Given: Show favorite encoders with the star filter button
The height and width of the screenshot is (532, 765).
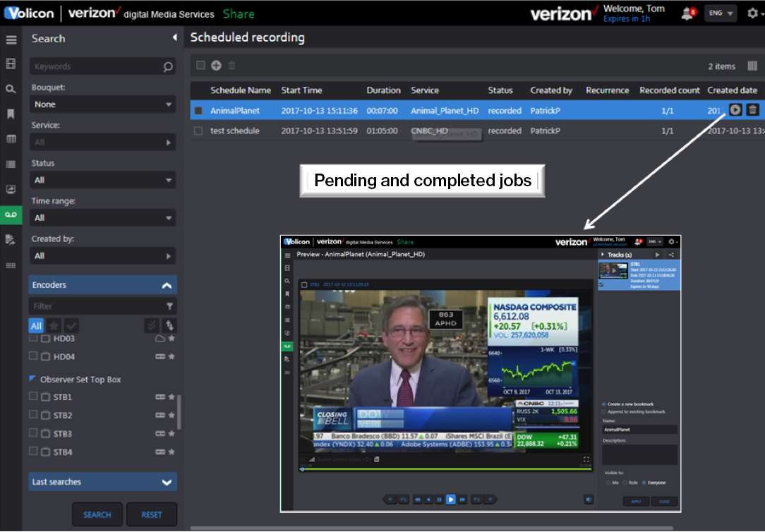Looking at the screenshot, I should point(54,326).
